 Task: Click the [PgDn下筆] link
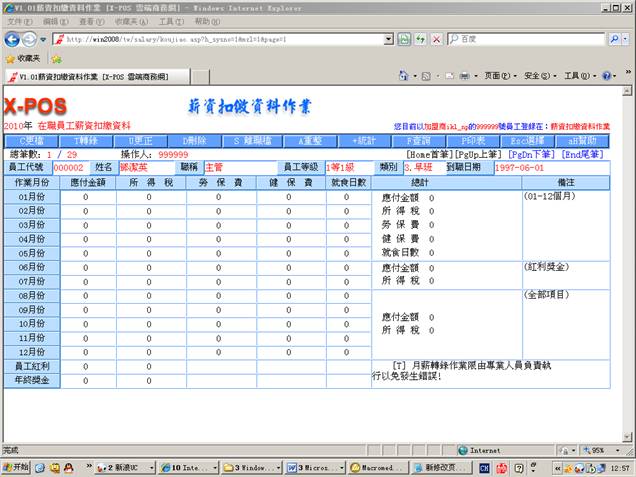[x=528, y=155]
